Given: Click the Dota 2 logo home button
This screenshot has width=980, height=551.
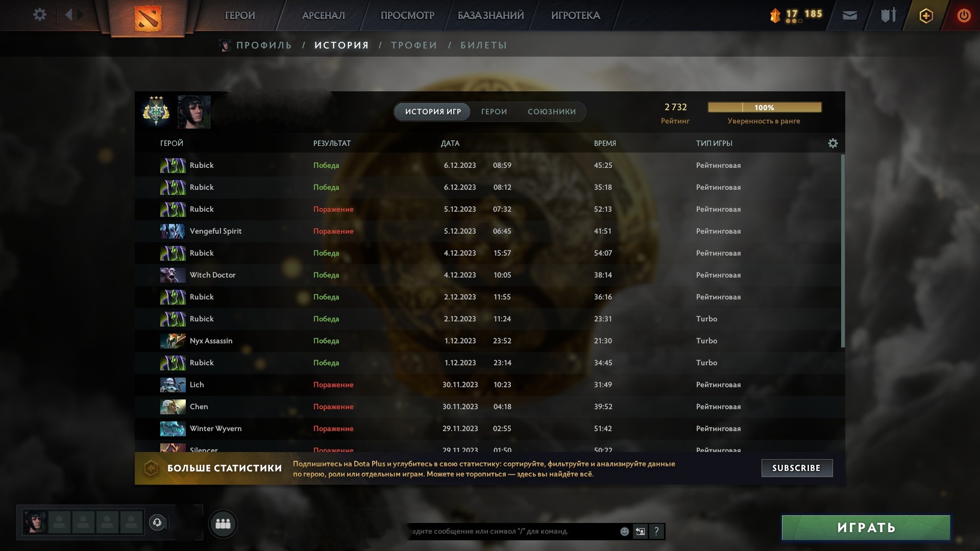Looking at the screenshot, I should point(148,18).
